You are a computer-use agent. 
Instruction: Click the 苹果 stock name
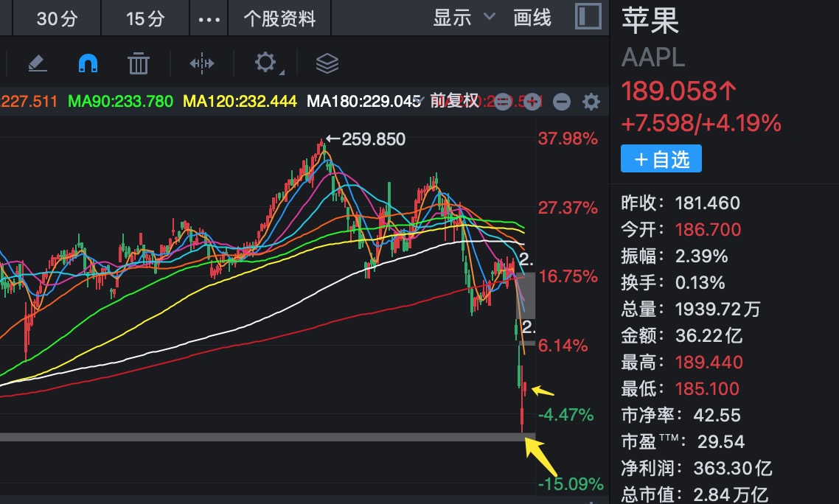[650, 21]
